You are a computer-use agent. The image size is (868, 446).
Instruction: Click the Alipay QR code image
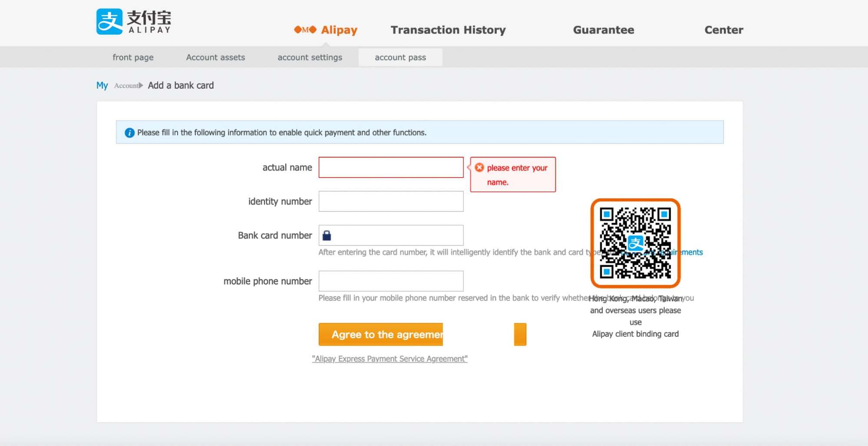click(635, 243)
